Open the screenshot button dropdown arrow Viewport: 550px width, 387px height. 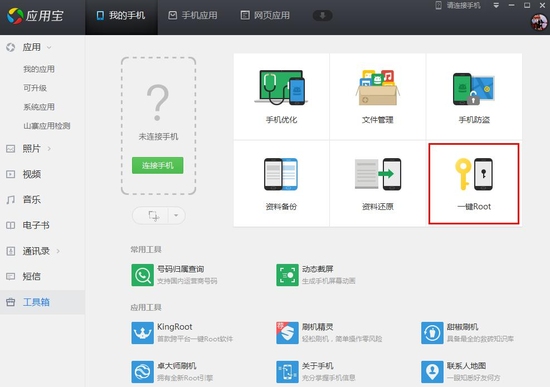[x=176, y=215]
